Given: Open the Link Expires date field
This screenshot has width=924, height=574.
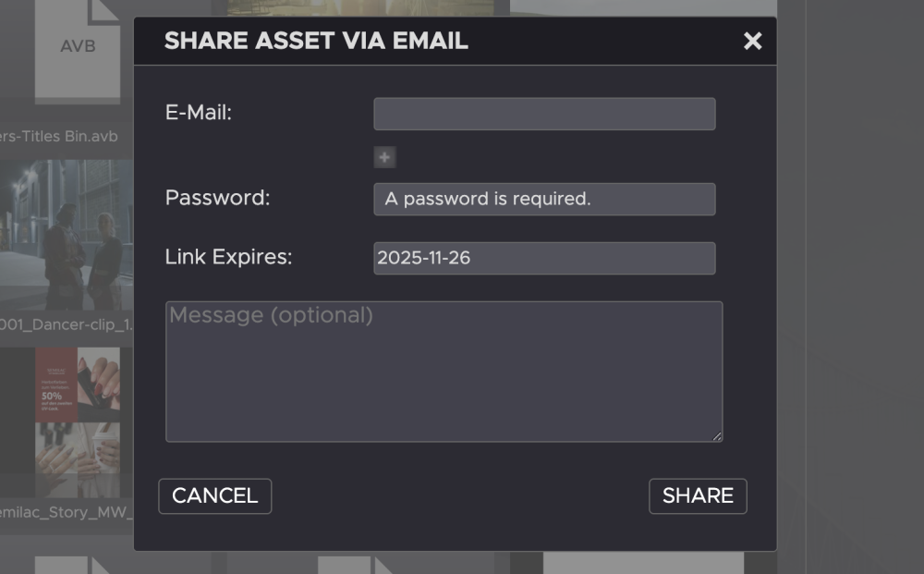Looking at the screenshot, I should [544, 258].
